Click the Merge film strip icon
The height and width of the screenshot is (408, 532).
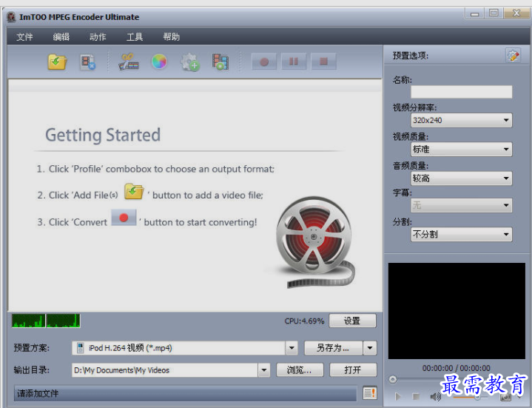[220, 61]
